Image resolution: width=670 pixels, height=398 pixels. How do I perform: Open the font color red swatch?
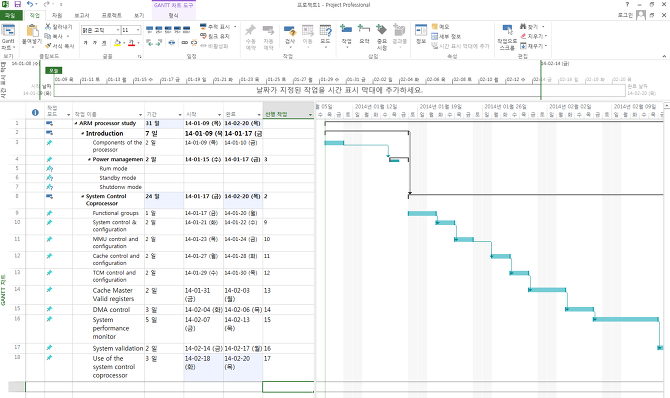point(131,43)
